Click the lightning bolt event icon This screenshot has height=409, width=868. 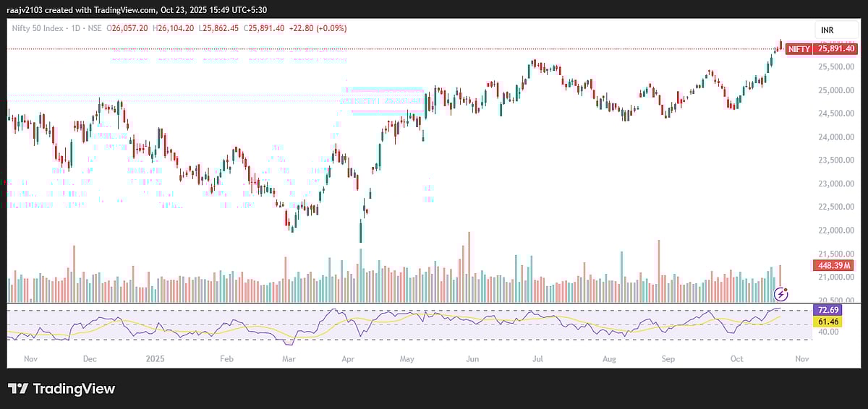point(780,293)
